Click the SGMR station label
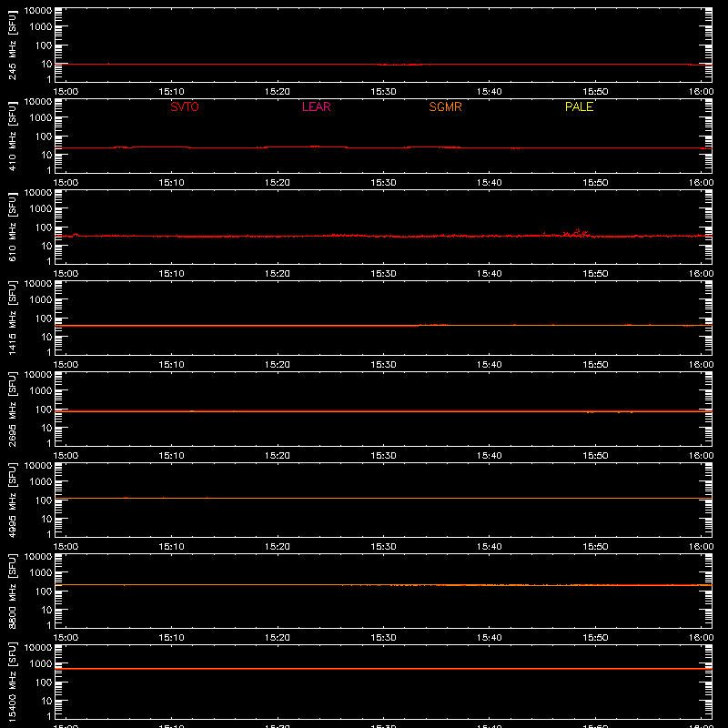Viewport: 728px width, 728px height. [445, 106]
